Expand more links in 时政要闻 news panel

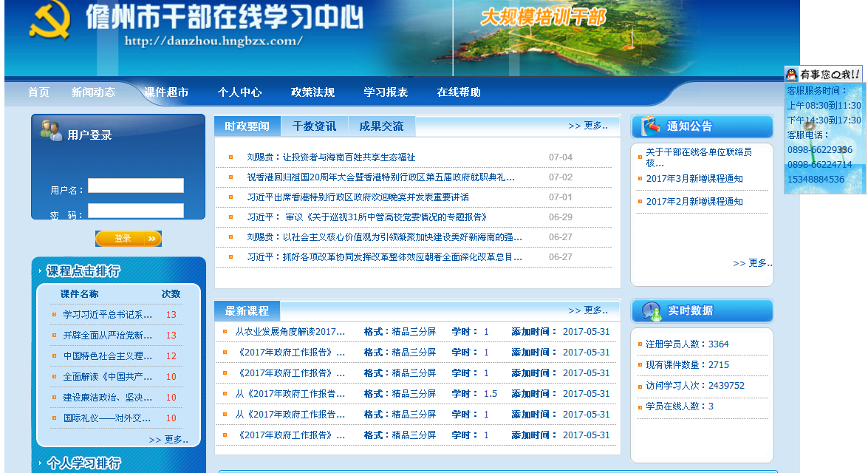[588, 126]
